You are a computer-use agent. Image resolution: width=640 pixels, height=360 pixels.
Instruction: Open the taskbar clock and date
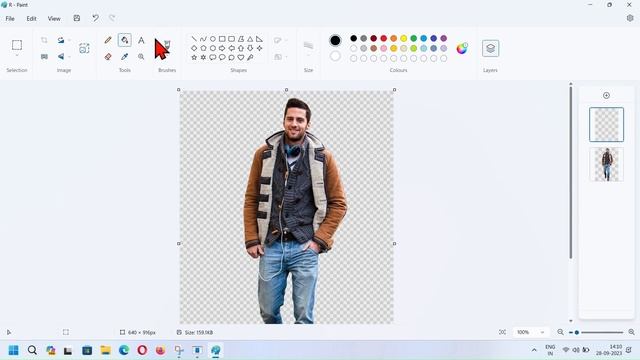(609, 350)
